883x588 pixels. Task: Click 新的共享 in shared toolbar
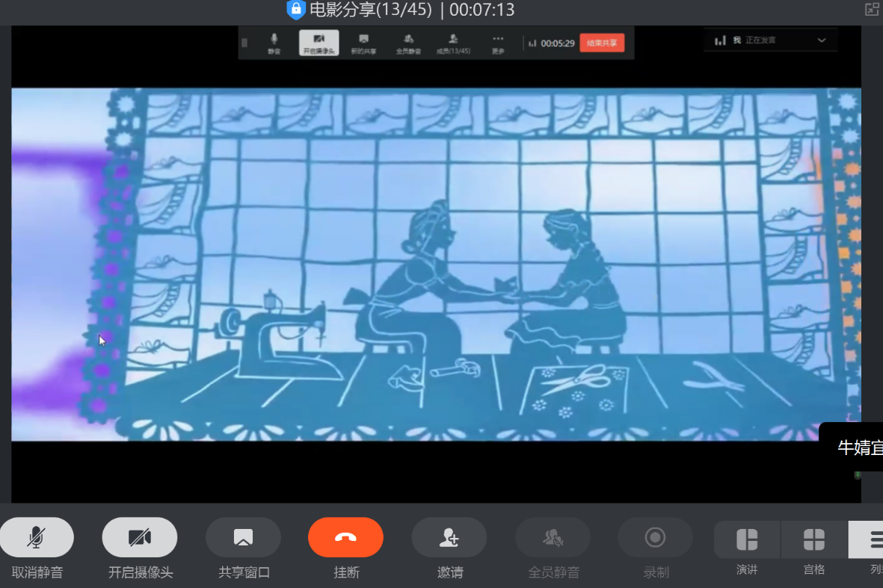pyautogui.click(x=364, y=43)
